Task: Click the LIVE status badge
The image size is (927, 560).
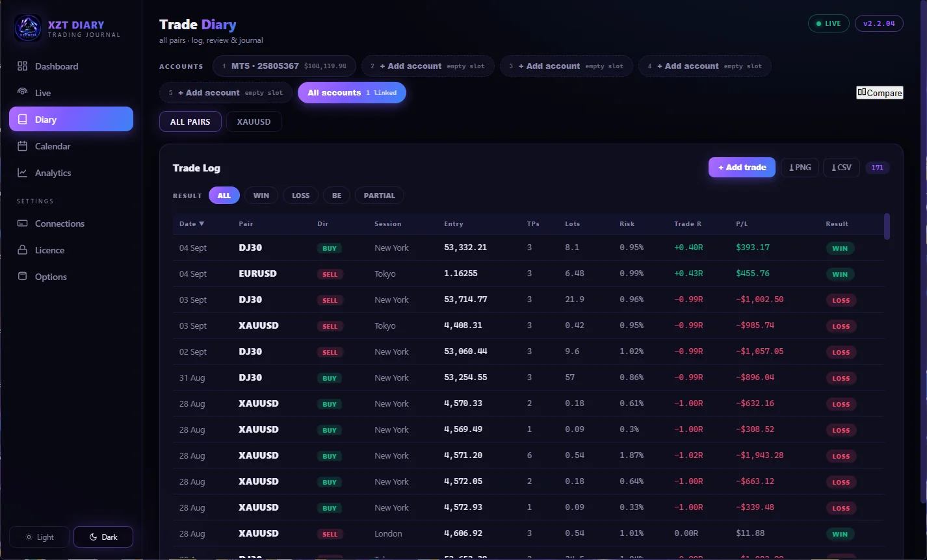Action: (828, 23)
